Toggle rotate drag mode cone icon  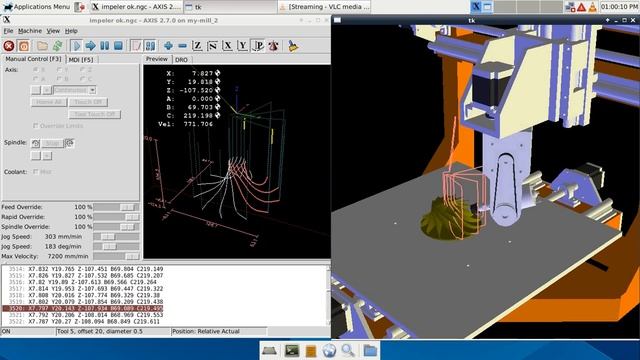tap(273, 46)
